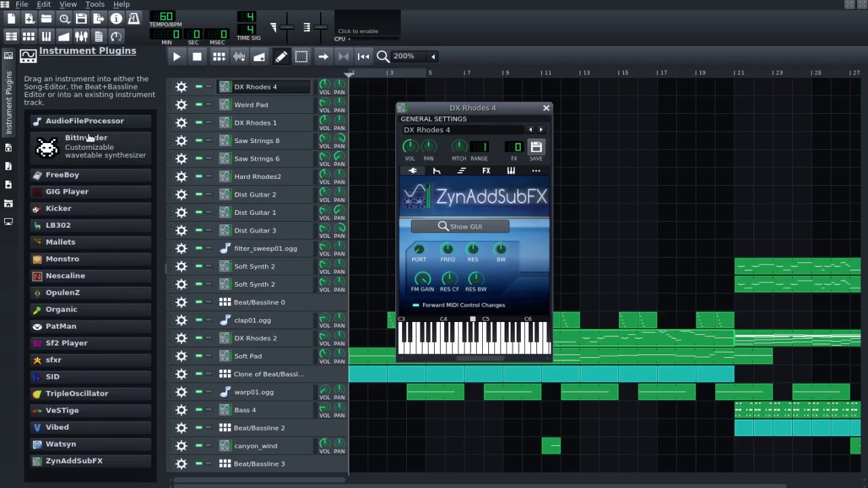868x488 pixels.
Task: Switch to the envelope/LFO tab
Action: click(437, 171)
